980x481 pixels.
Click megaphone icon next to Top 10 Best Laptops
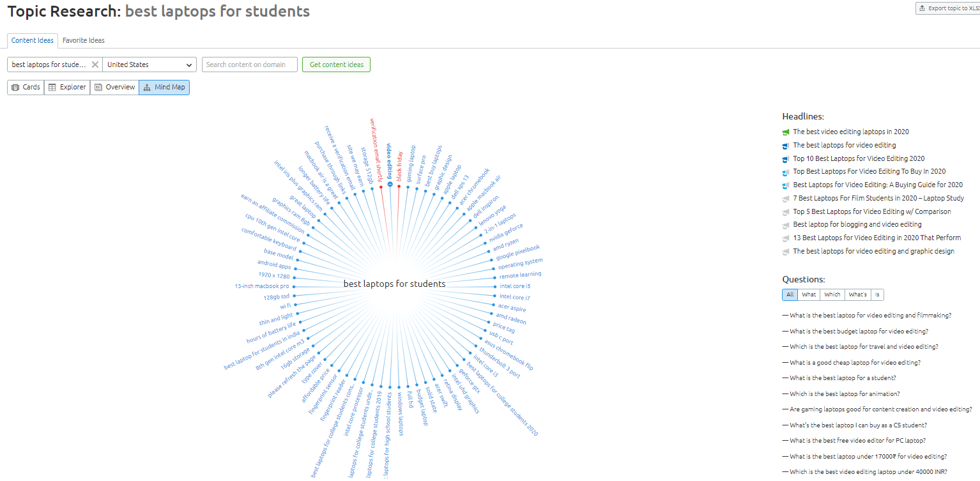pyautogui.click(x=786, y=158)
